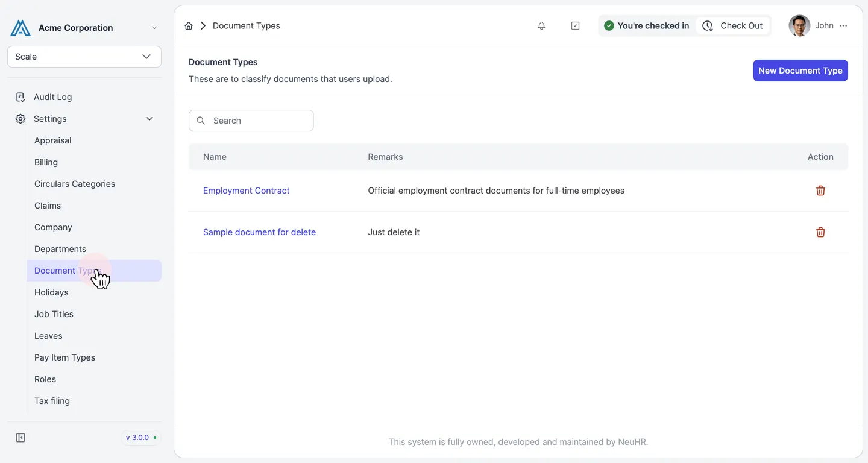
Task: Click the clock icon beside Check Out
Action: tap(708, 26)
